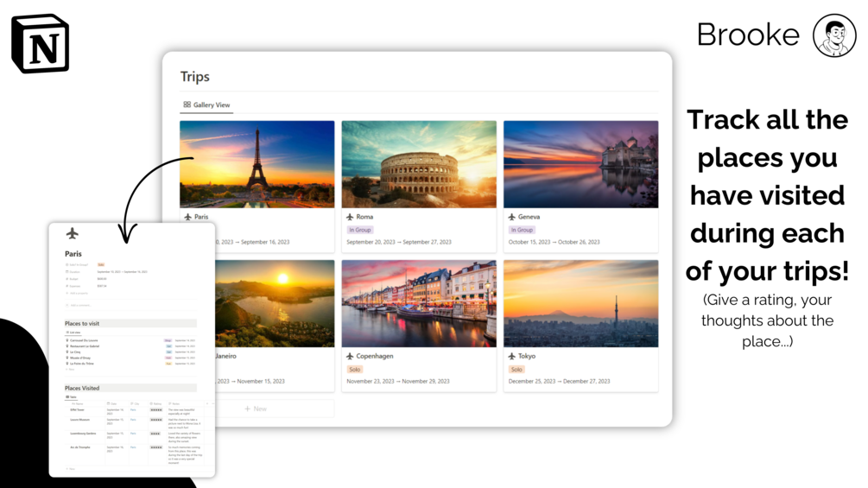This screenshot has width=868, height=488.
Task: Click the Places to visit heading
Action: [x=82, y=323]
